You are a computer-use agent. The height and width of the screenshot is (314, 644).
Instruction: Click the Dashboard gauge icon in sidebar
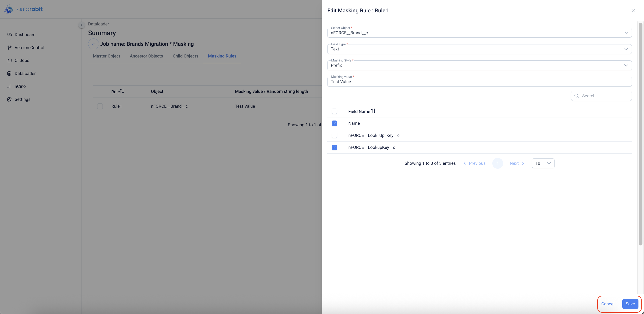coord(9,34)
